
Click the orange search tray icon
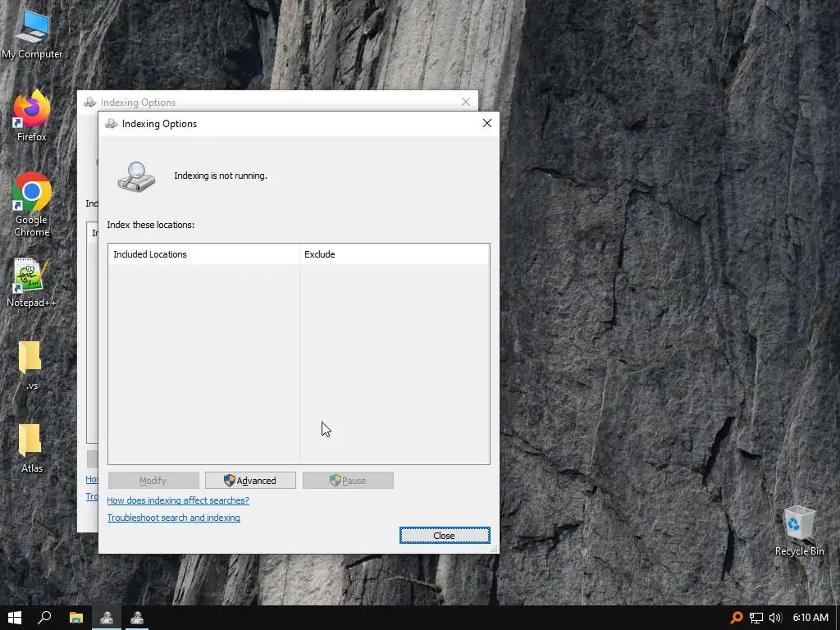pyautogui.click(x=737, y=618)
